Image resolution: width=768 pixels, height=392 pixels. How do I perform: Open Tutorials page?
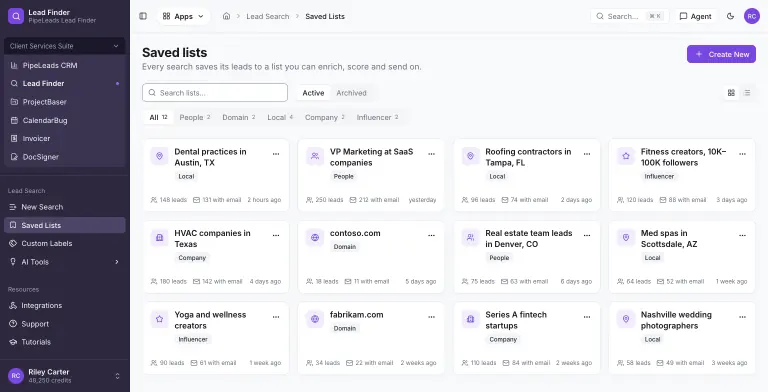[x=65, y=342]
